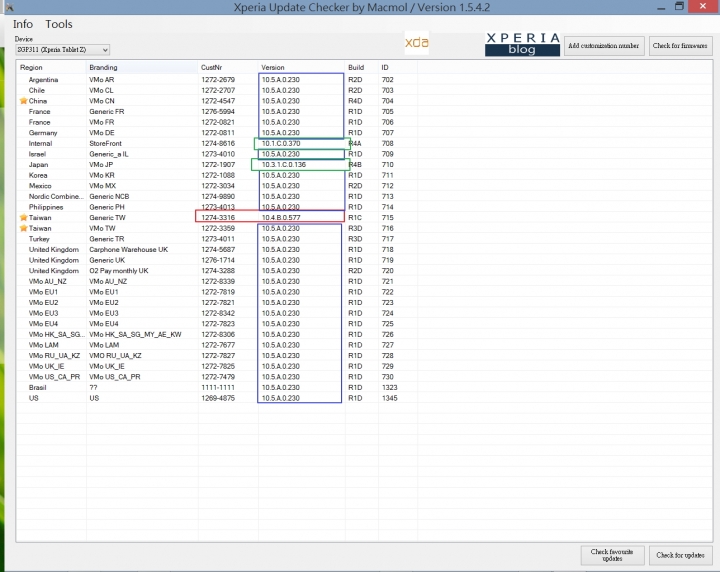This screenshot has width=720, height=572.
Task: Sort by Branding column header
Action: click(103, 67)
